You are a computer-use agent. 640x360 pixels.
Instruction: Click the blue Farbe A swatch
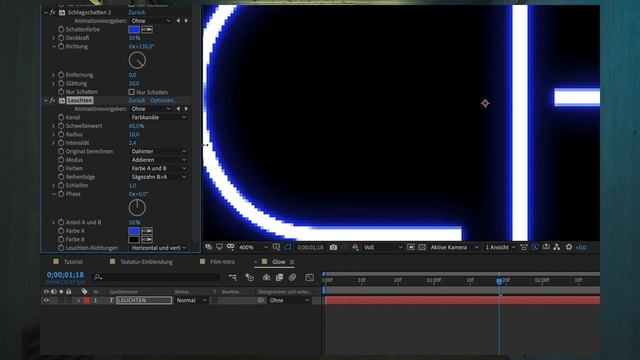(134, 231)
